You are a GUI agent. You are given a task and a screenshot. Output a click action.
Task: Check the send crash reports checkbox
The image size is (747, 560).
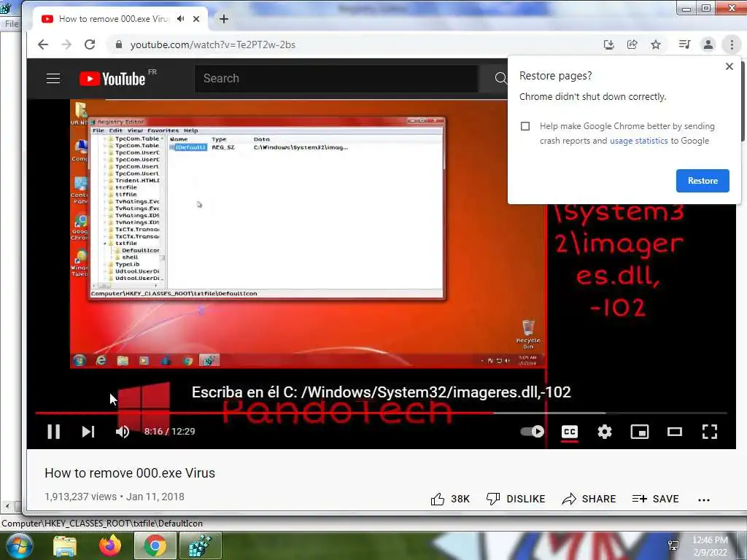click(525, 126)
